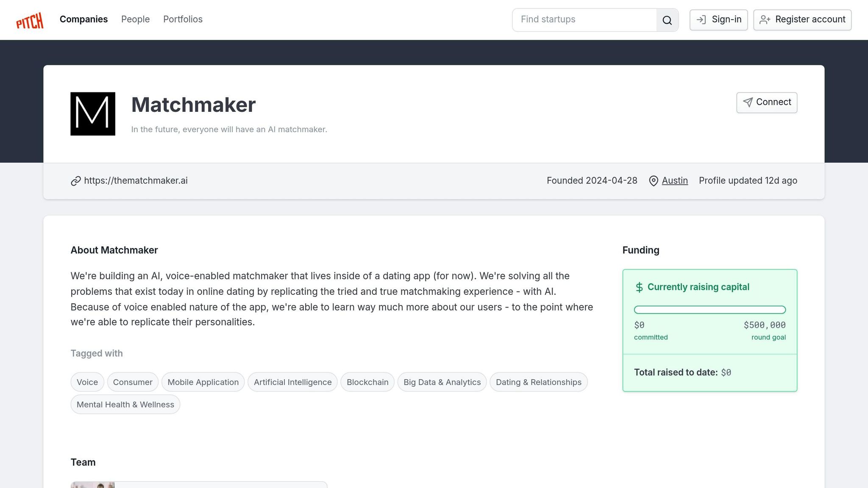Screen dimensions: 868x488
Task: Click the Sign-in button
Action: tap(718, 20)
